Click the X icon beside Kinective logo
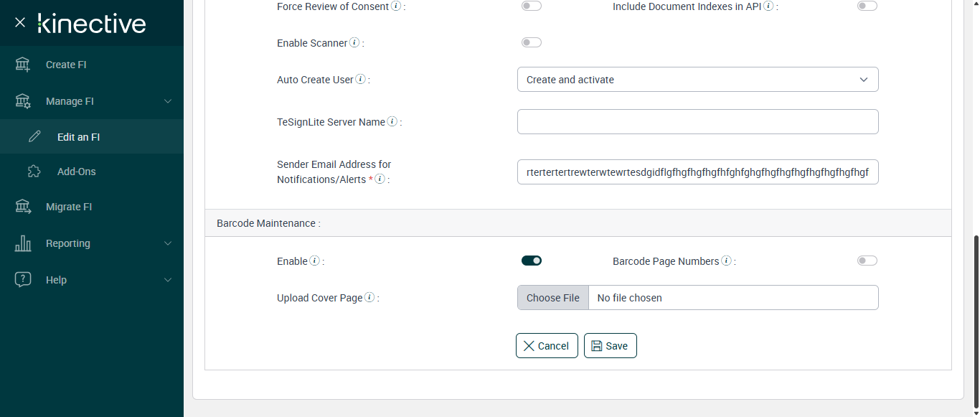The image size is (980, 417). point(20,22)
